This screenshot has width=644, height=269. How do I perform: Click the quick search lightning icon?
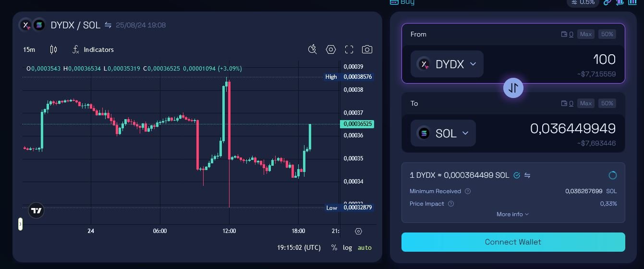coord(313,49)
